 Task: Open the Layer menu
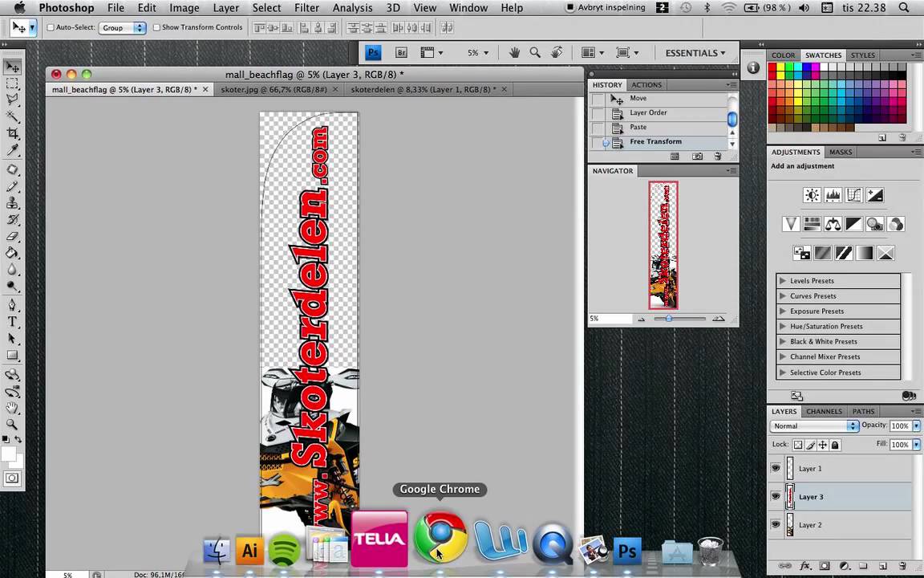(225, 8)
